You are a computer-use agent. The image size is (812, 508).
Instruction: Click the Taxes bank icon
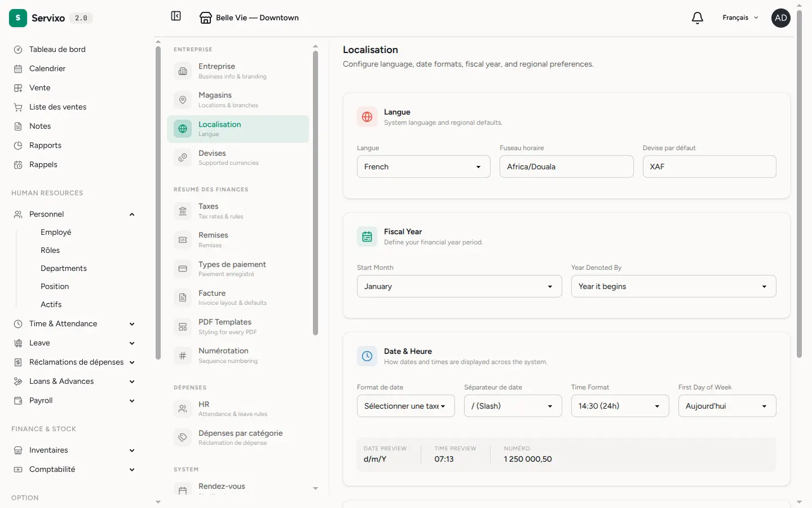(x=183, y=211)
